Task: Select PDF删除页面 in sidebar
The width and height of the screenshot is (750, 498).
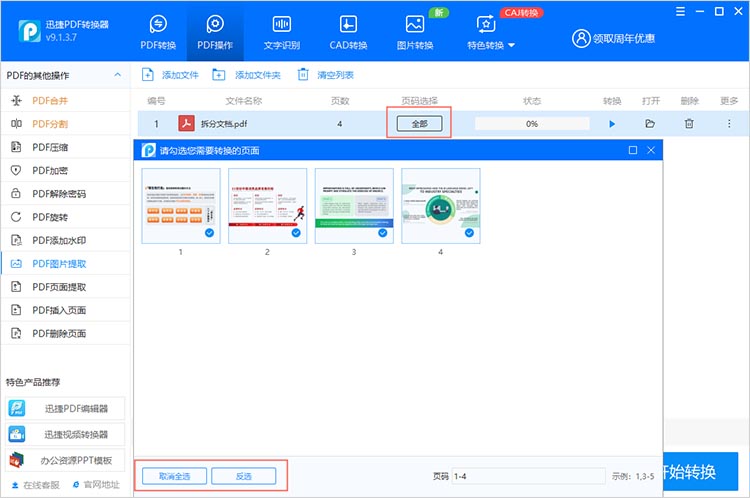Action: click(65, 333)
